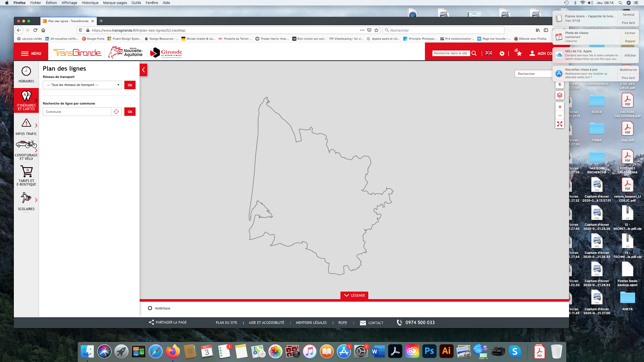Open Photoshop from the Dock
Screen dimensions: 644x362
click(429, 351)
